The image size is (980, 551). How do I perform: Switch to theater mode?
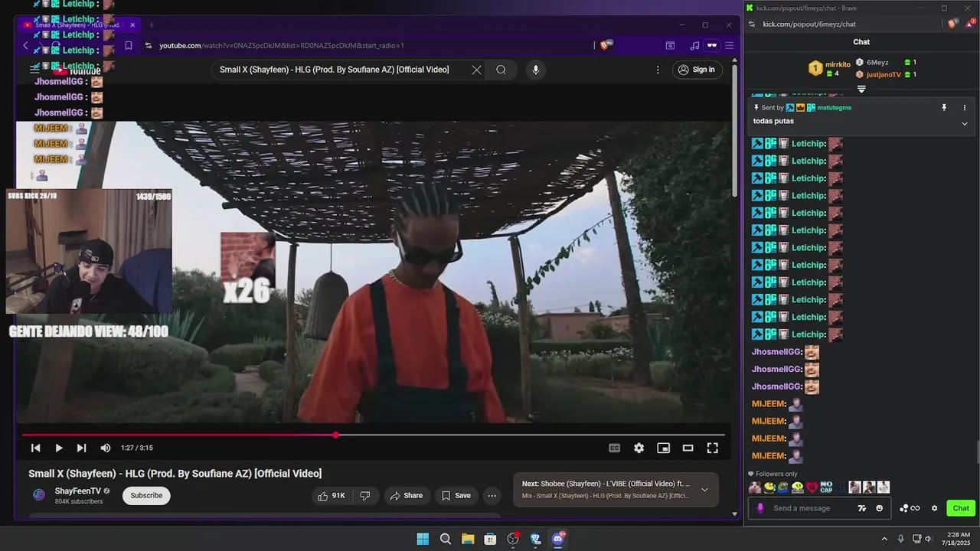click(688, 448)
